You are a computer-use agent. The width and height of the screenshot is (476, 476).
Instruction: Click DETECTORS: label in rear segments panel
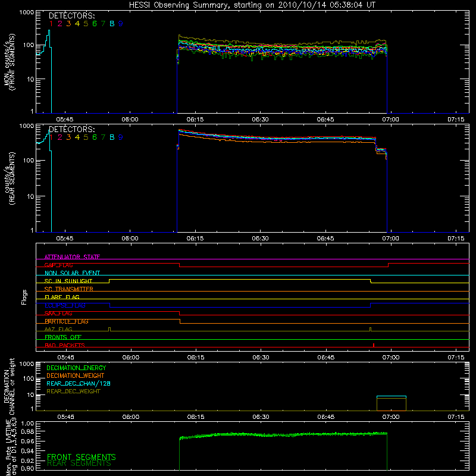pos(72,129)
